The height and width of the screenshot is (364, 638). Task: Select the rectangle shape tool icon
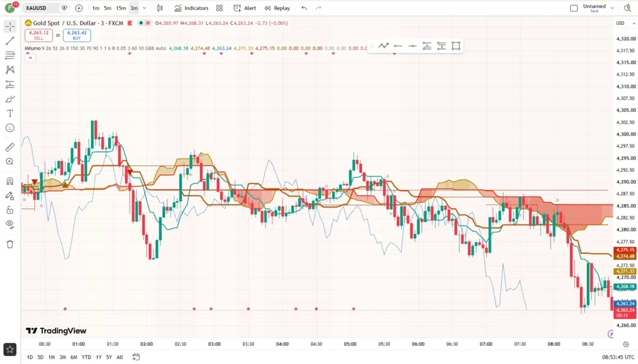point(456,46)
